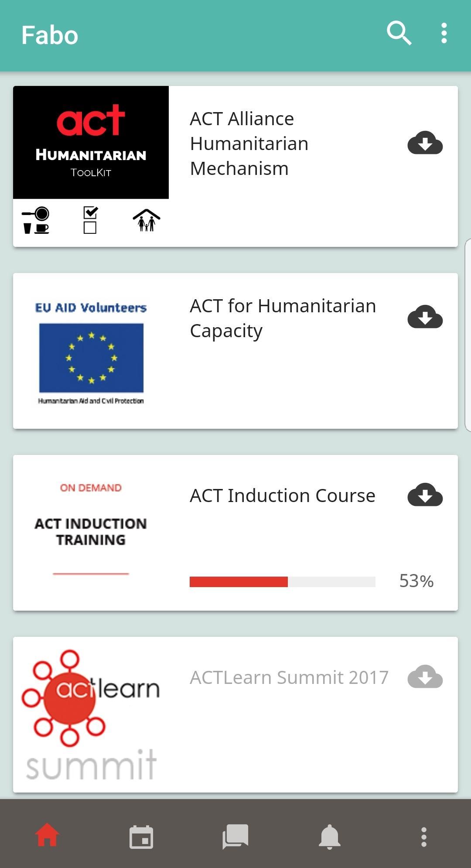This screenshot has height=868, width=471.
Task: Open the EU AID Volunteers flag thumbnail
Action: click(91, 352)
